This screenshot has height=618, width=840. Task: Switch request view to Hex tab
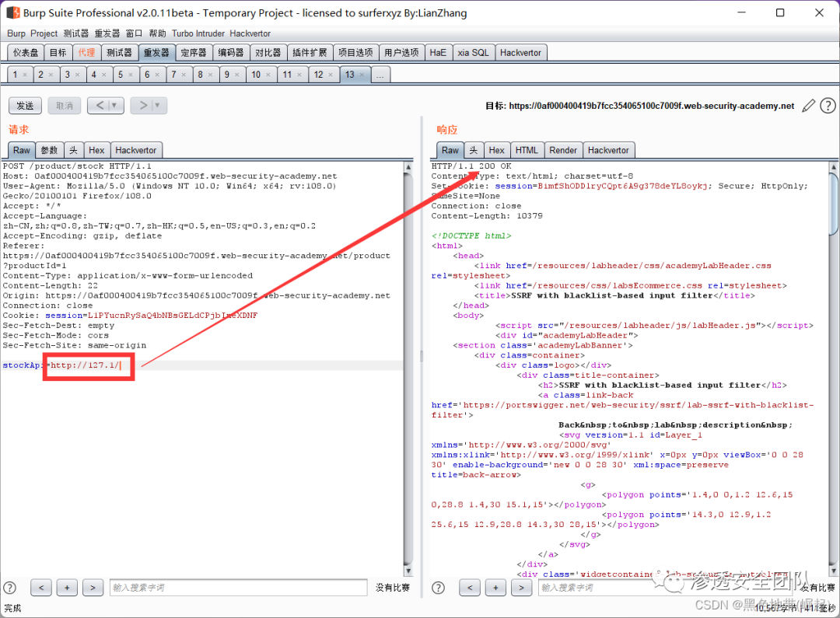(96, 151)
